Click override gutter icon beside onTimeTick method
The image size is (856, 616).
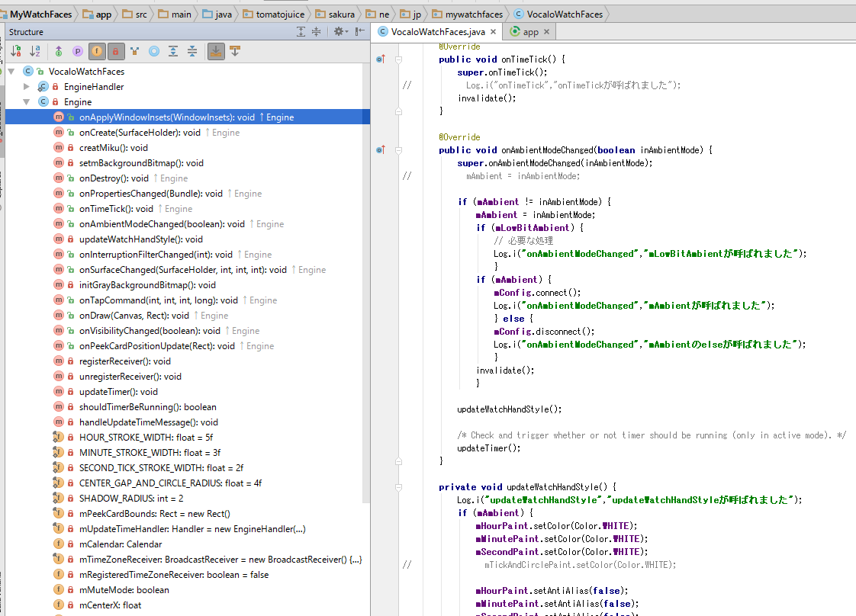[382, 59]
